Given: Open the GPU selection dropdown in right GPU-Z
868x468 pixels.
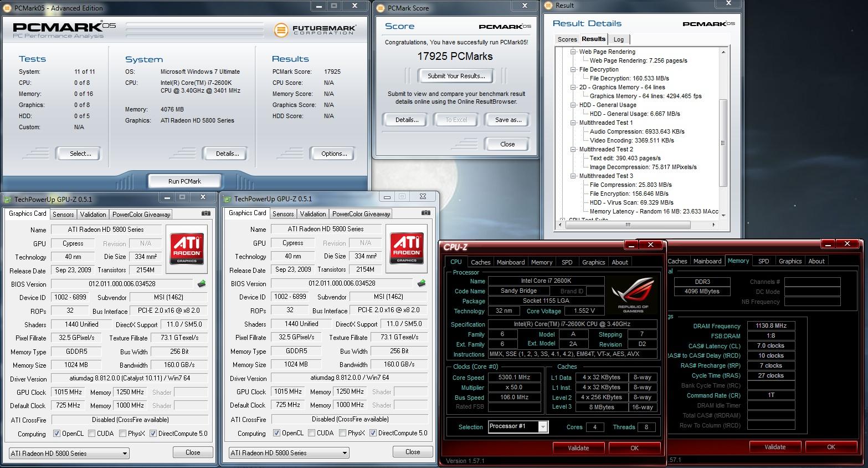Looking at the screenshot, I should tap(289, 452).
